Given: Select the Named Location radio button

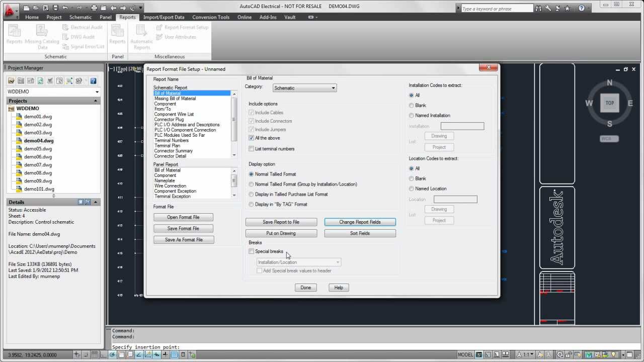Looking at the screenshot, I should point(412,189).
